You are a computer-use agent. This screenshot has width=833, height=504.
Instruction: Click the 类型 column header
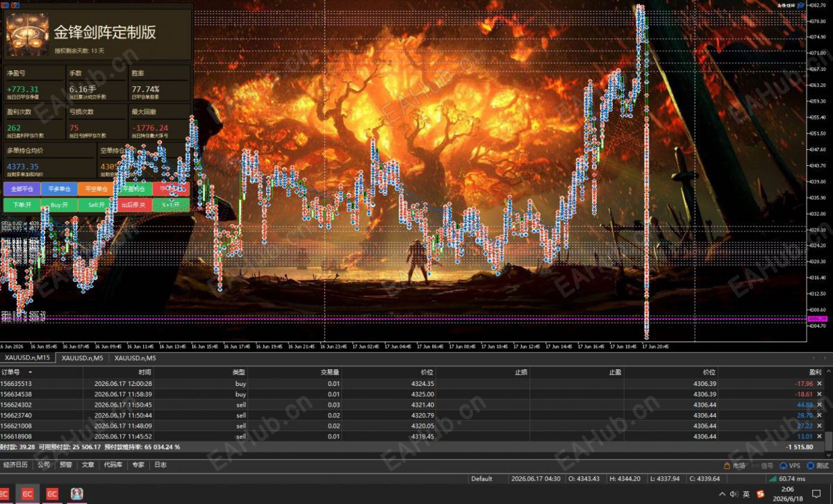(238, 372)
